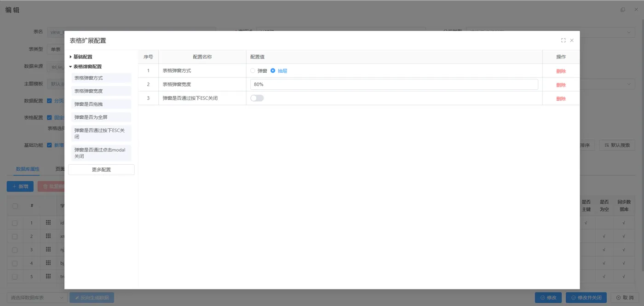Tick the select-all checkbox in table header

[x=15, y=206]
